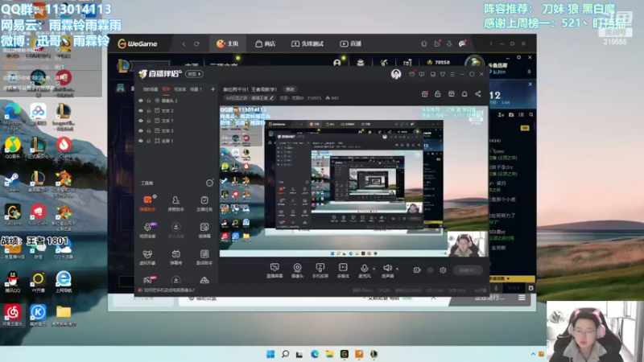
Task: Toggle the lock on 文本 1 layer
Action: [x=149, y=121]
